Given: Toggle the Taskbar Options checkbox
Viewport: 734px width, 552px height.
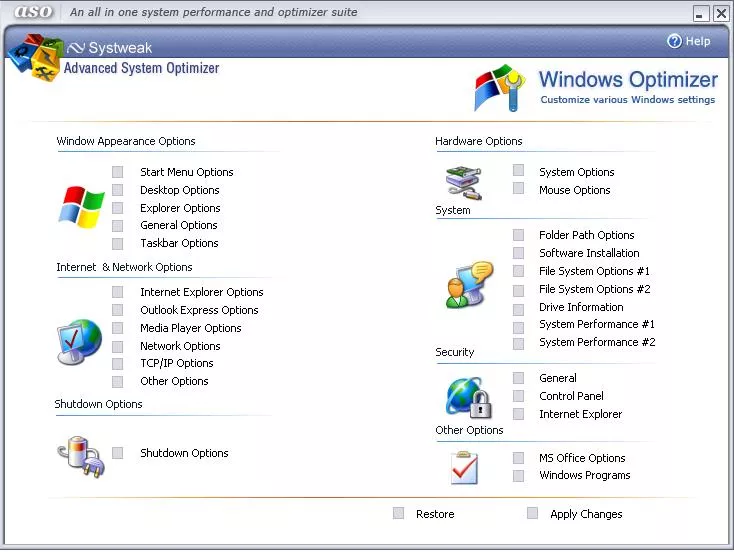Looking at the screenshot, I should pos(117,243).
